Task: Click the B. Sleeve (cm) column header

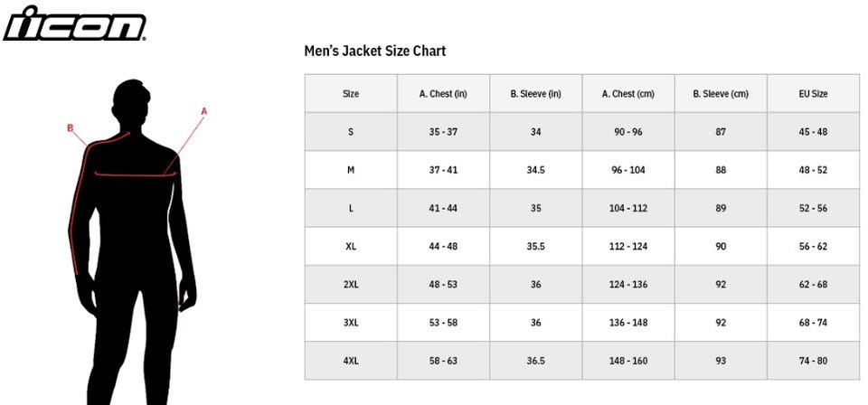Action: pos(720,94)
